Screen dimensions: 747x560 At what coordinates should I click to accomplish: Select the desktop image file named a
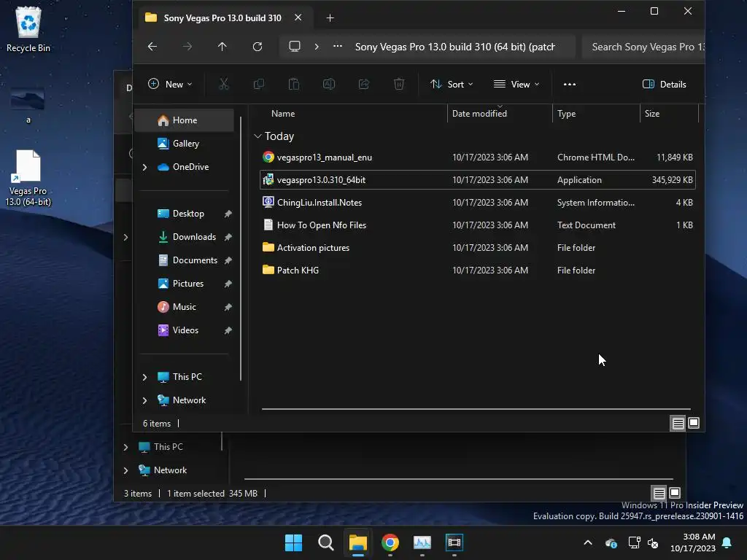tap(28, 106)
